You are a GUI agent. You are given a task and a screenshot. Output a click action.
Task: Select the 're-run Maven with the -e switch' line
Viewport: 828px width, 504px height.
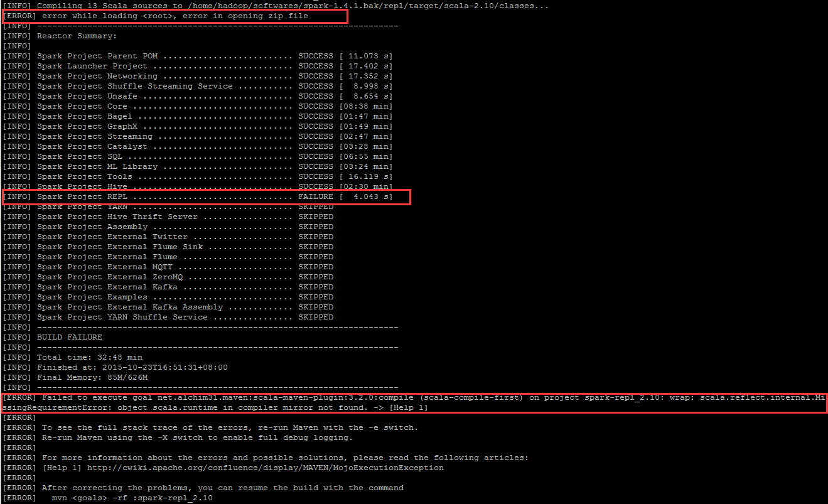click(210, 427)
